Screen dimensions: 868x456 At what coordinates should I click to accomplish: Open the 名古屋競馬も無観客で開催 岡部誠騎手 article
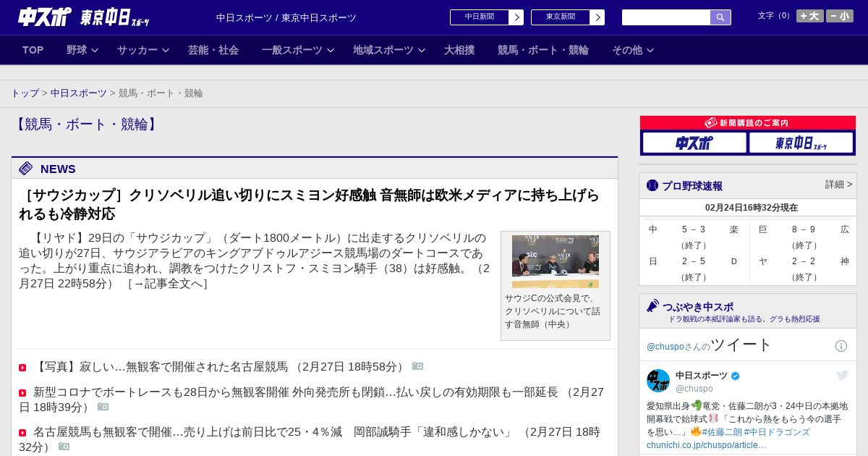coord(310,439)
